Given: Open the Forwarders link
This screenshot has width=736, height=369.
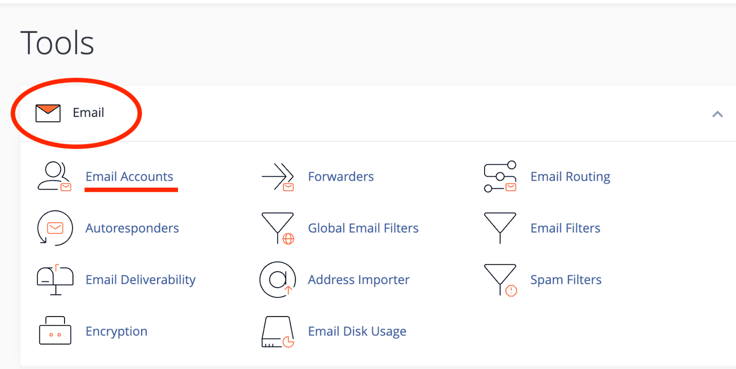Looking at the screenshot, I should 341,177.
